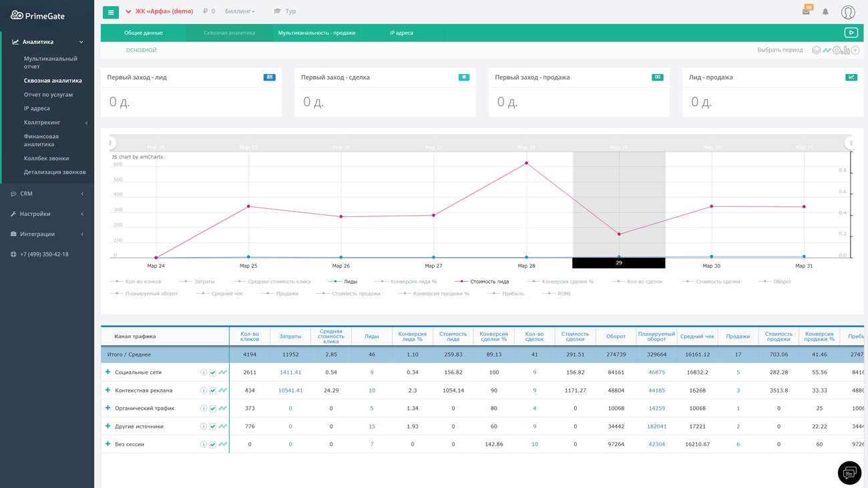Open the mail inbox with 98 badge
The image size is (868, 488).
pos(806,11)
